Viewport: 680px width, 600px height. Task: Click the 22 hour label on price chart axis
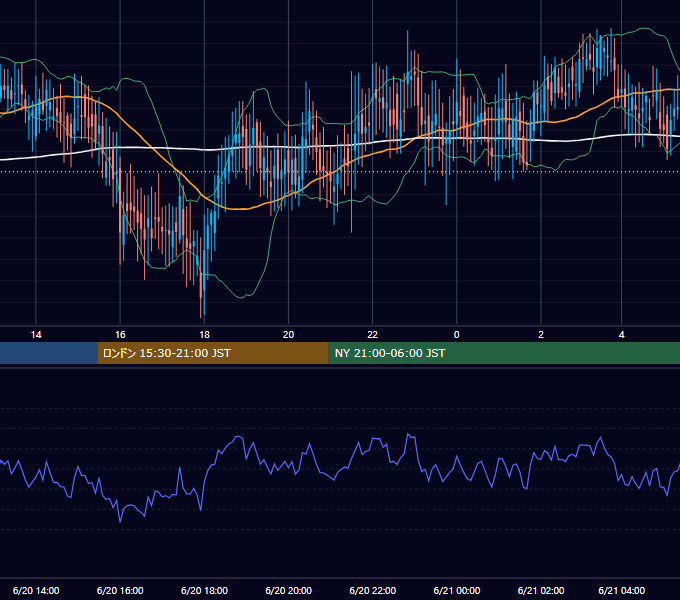[x=373, y=335]
